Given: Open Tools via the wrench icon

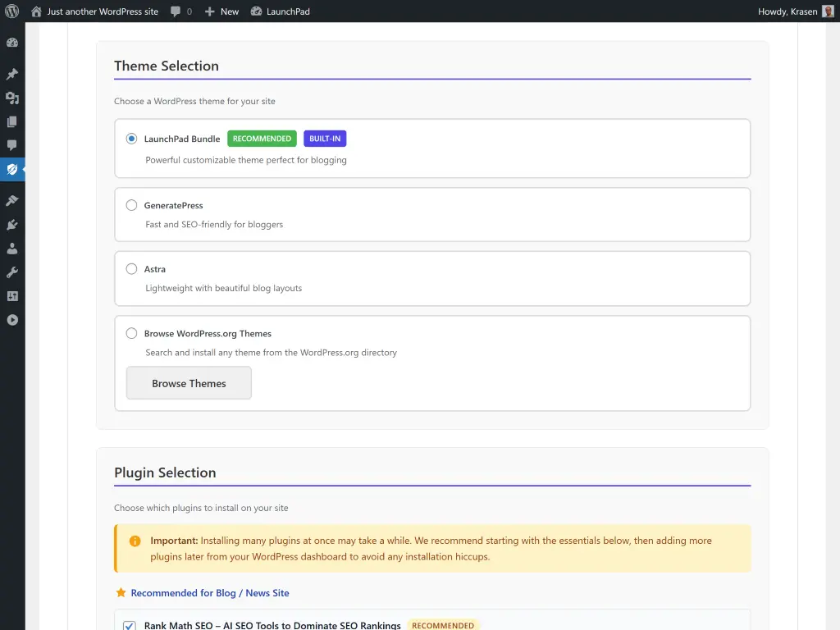Looking at the screenshot, I should (12, 272).
